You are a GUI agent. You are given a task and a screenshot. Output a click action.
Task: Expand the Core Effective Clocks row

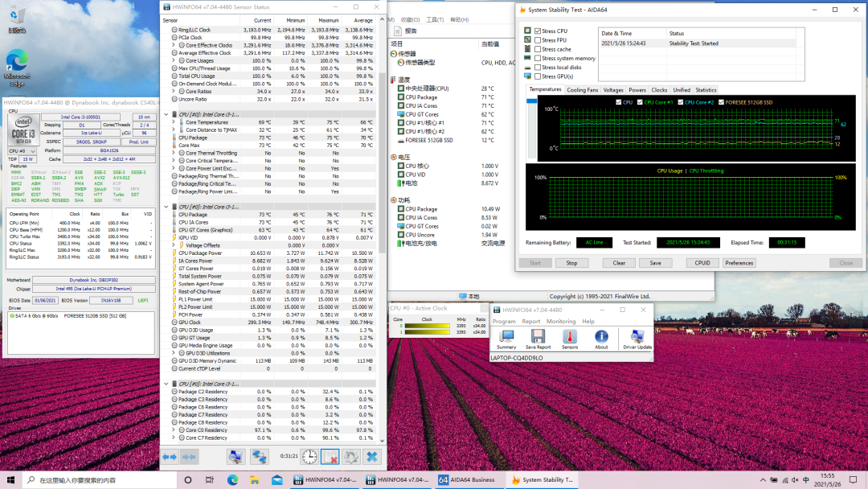[x=173, y=46]
